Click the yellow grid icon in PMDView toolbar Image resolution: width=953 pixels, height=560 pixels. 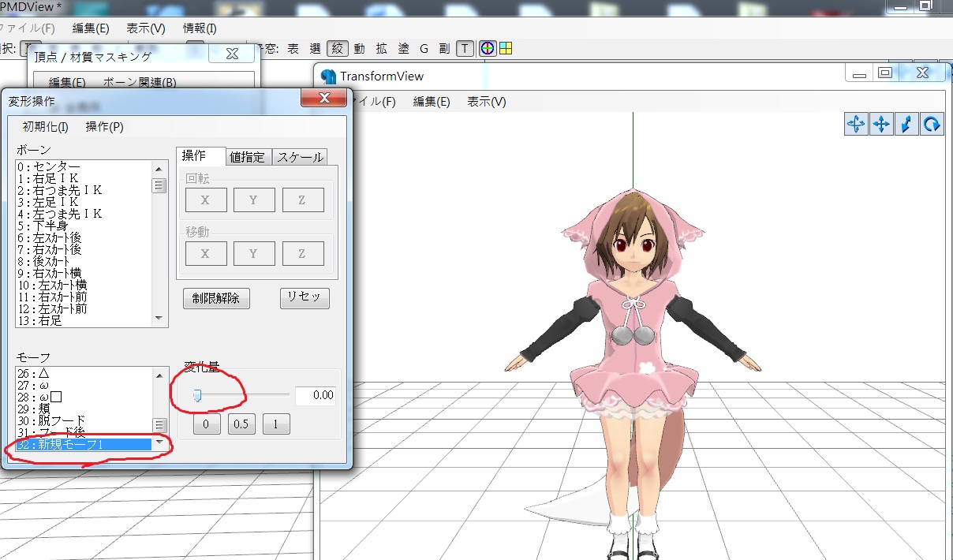click(506, 48)
